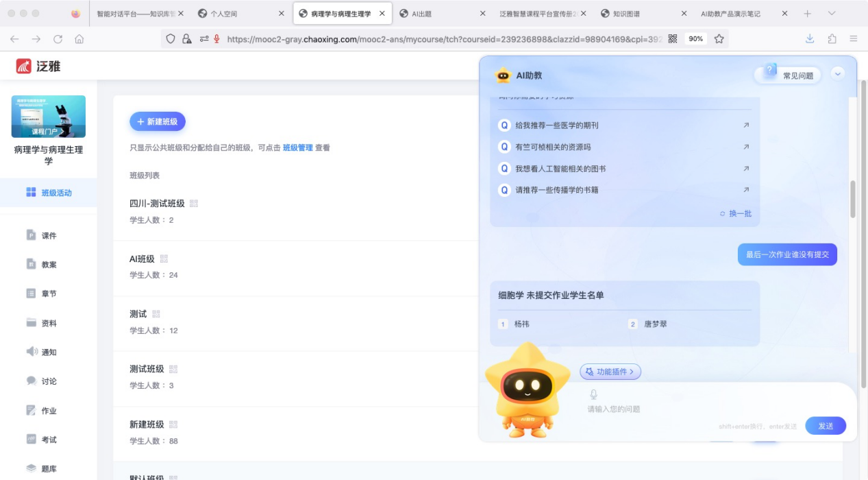Open 作业 in the sidebar
The image size is (868, 480).
point(49,411)
